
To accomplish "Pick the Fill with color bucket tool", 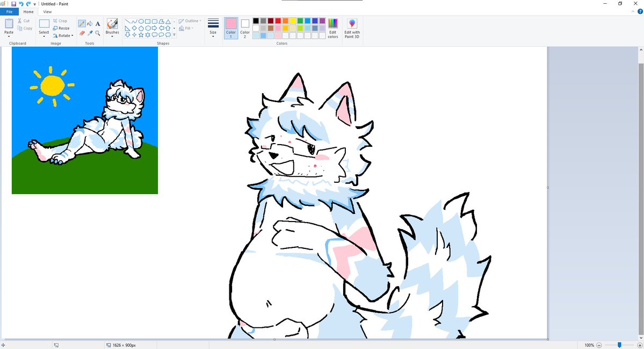I will [x=90, y=22].
